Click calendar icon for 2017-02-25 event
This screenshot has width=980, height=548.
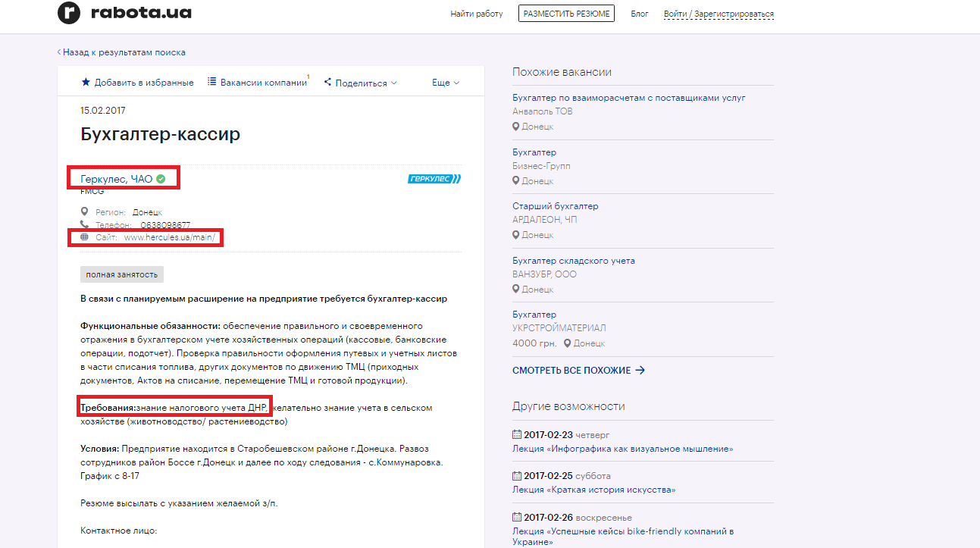(517, 476)
